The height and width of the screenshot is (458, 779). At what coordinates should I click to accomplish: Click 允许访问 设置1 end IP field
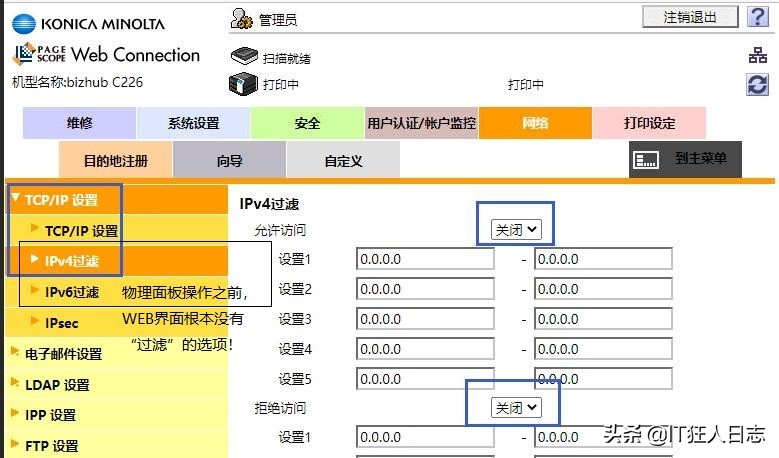[x=603, y=259]
